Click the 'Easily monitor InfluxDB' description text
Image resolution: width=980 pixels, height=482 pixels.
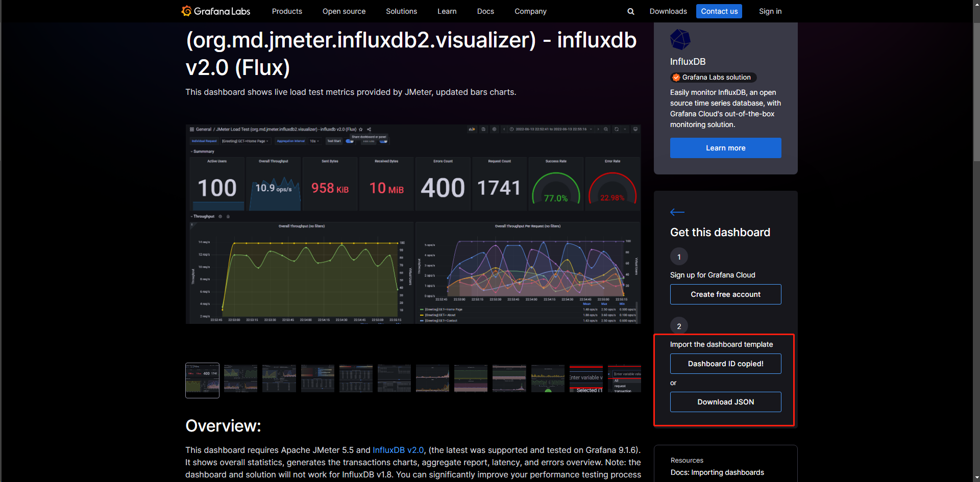[725, 109]
